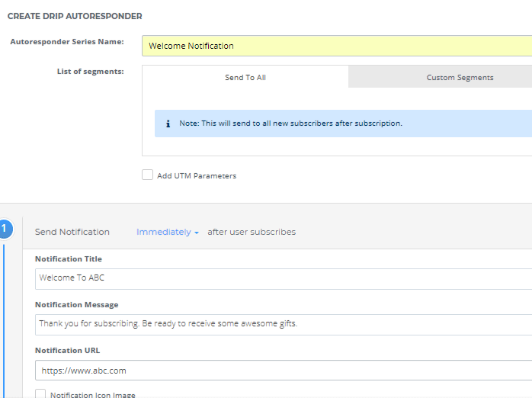Click the Notification Message field label
The width and height of the screenshot is (532, 398).
[77, 305]
